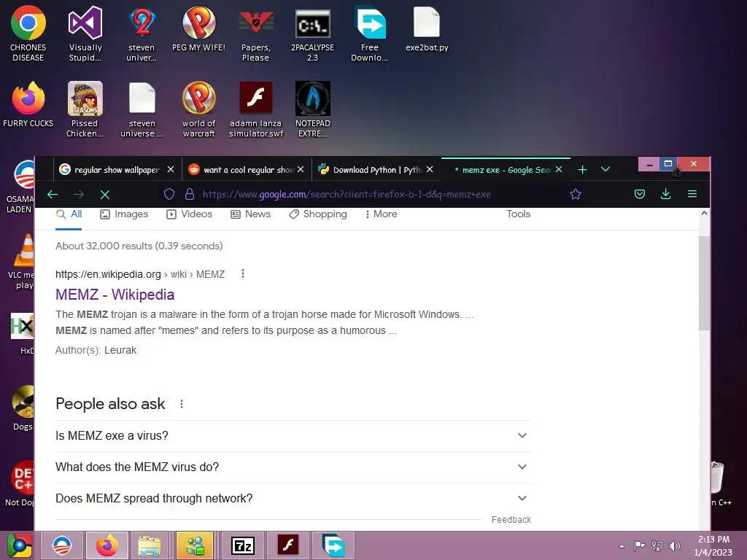Click the Start button on taskbar

click(x=19, y=545)
